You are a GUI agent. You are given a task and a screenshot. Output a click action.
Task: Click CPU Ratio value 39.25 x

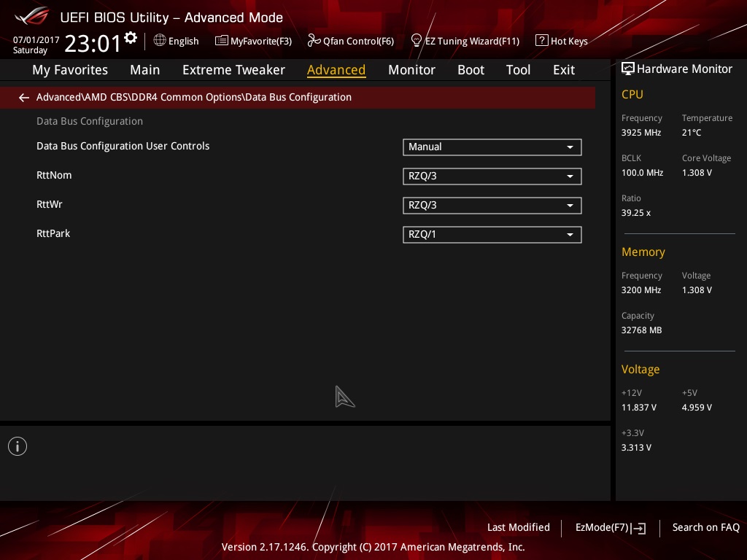coord(636,213)
